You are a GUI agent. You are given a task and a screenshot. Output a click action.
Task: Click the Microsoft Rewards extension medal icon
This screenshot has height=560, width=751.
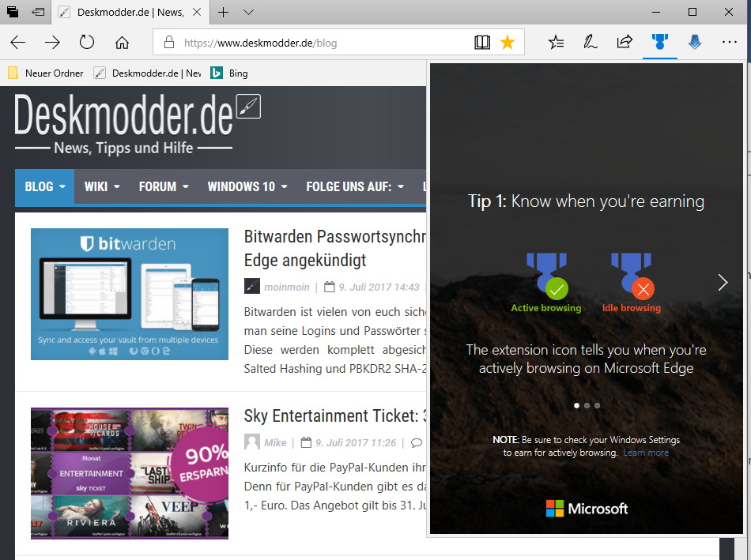[x=659, y=42]
